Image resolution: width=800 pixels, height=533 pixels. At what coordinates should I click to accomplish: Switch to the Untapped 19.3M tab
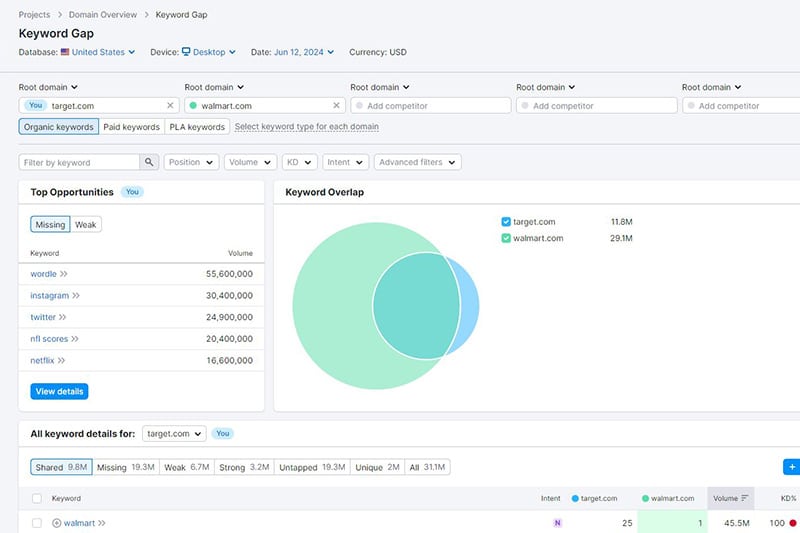[312, 467]
